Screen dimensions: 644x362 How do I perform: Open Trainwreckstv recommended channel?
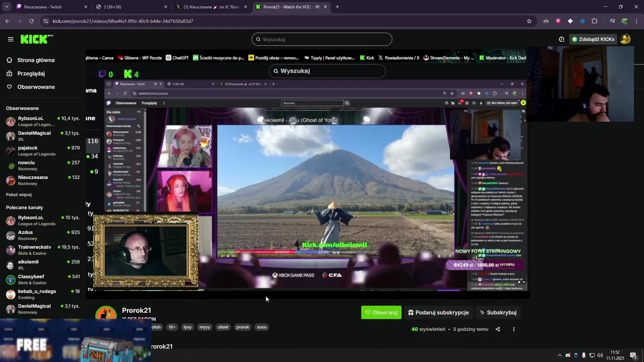coord(43,250)
